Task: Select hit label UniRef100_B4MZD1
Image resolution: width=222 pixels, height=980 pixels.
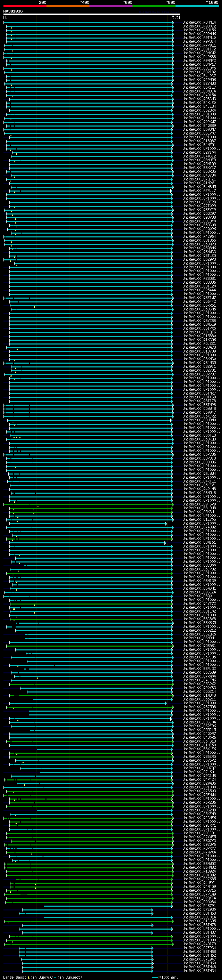Action: tap(199, 145)
